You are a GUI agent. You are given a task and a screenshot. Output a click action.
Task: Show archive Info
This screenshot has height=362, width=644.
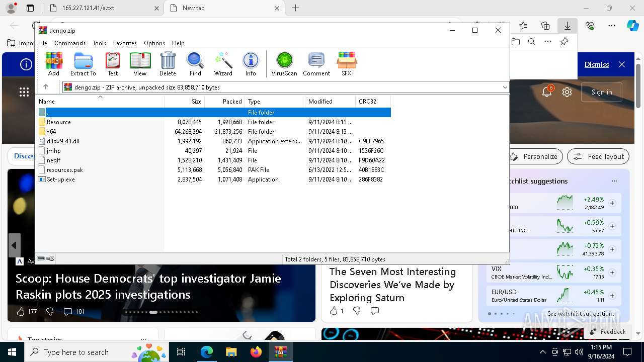point(251,64)
